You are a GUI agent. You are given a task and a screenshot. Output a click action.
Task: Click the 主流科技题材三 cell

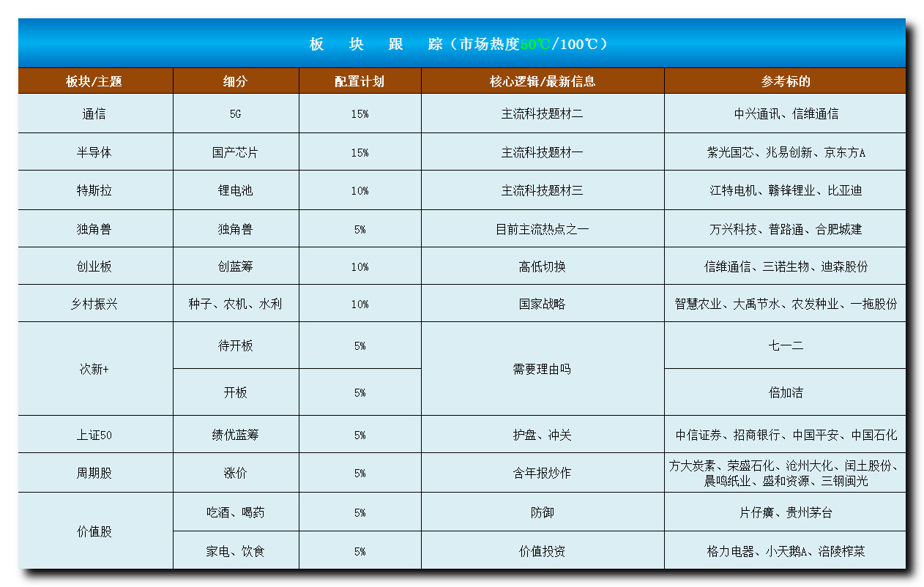543,190
